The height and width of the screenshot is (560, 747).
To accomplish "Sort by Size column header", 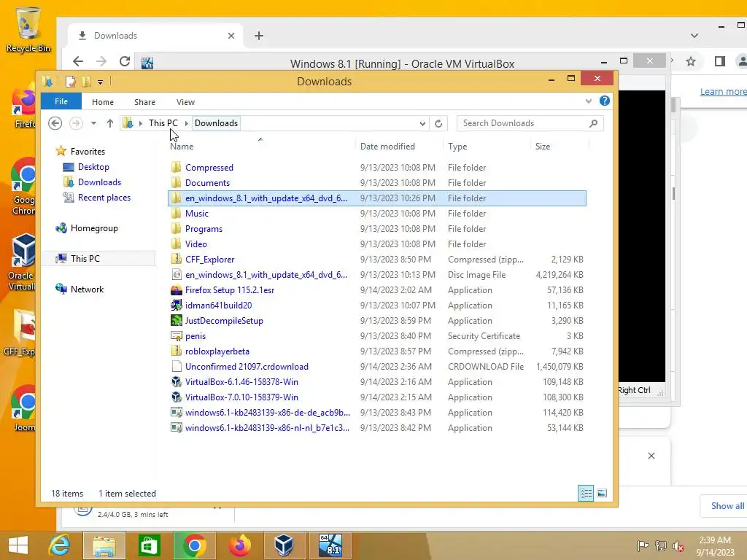I will coord(543,146).
